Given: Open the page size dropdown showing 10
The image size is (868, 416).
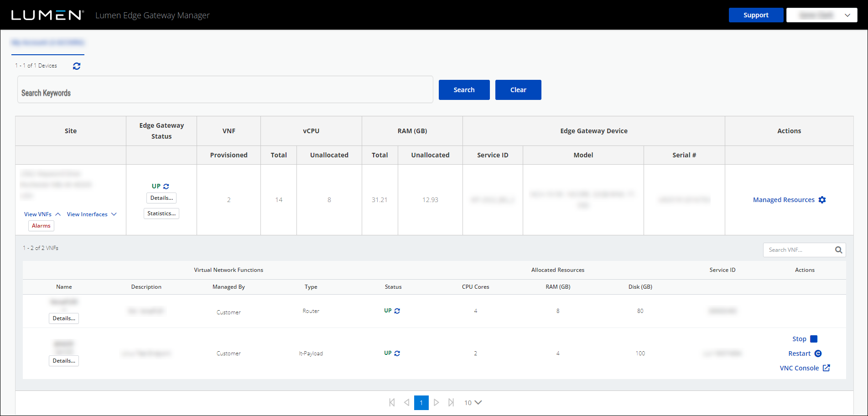Looking at the screenshot, I should (x=473, y=402).
